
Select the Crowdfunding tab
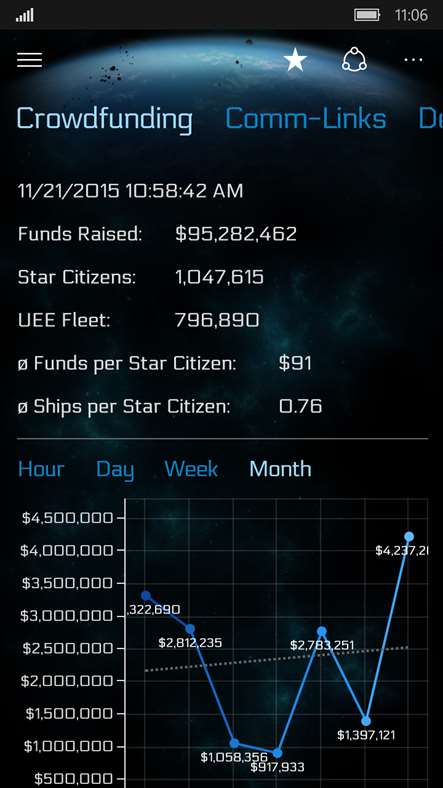[x=104, y=120]
